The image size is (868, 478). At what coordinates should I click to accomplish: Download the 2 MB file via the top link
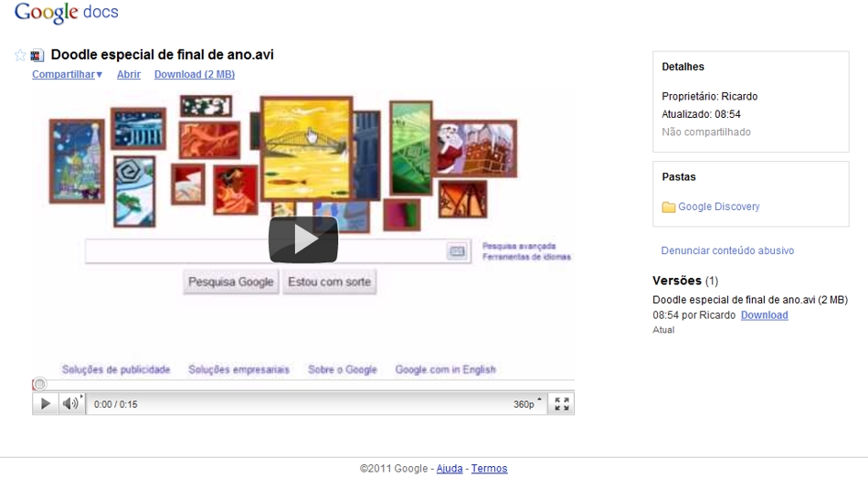195,74
